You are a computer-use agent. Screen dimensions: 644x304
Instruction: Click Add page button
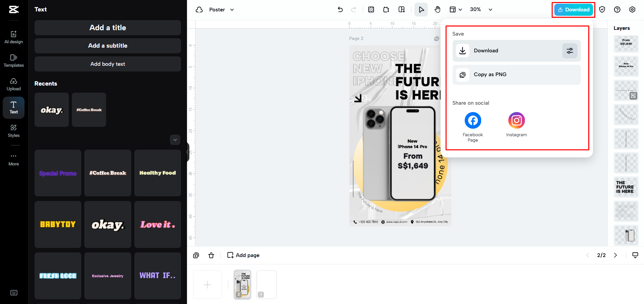click(243, 255)
